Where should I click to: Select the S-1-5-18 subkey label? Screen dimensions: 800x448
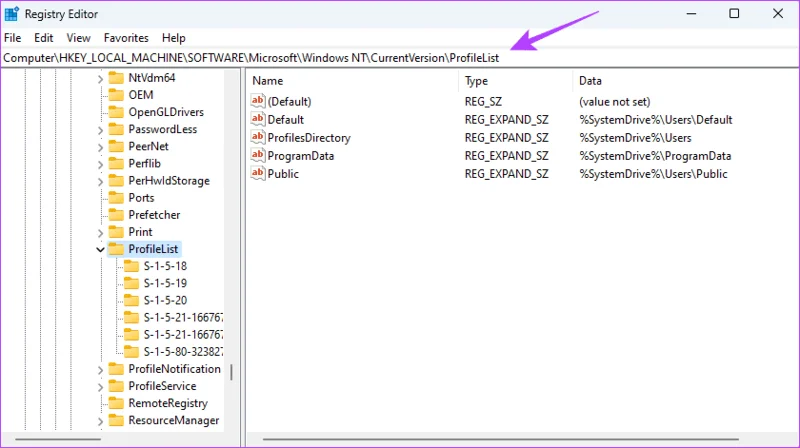click(x=165, y=266)
